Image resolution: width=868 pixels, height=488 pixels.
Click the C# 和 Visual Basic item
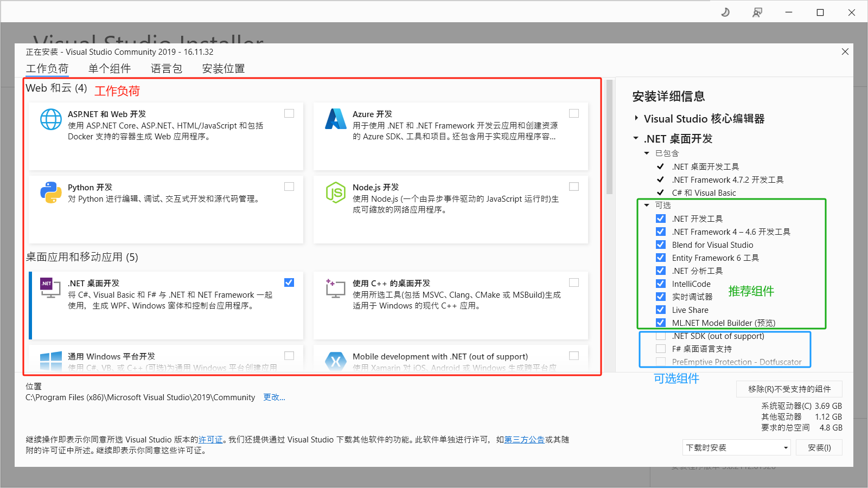click(704, 192)
